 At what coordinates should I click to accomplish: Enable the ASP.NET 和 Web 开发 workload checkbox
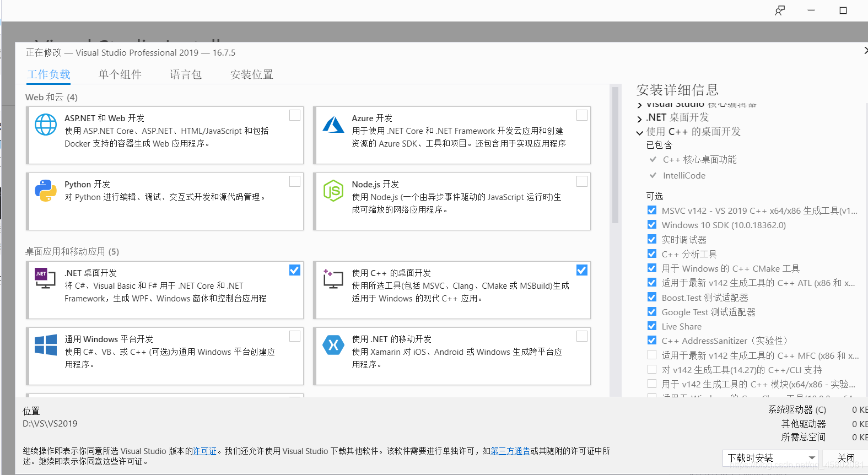tap(295, 115)
